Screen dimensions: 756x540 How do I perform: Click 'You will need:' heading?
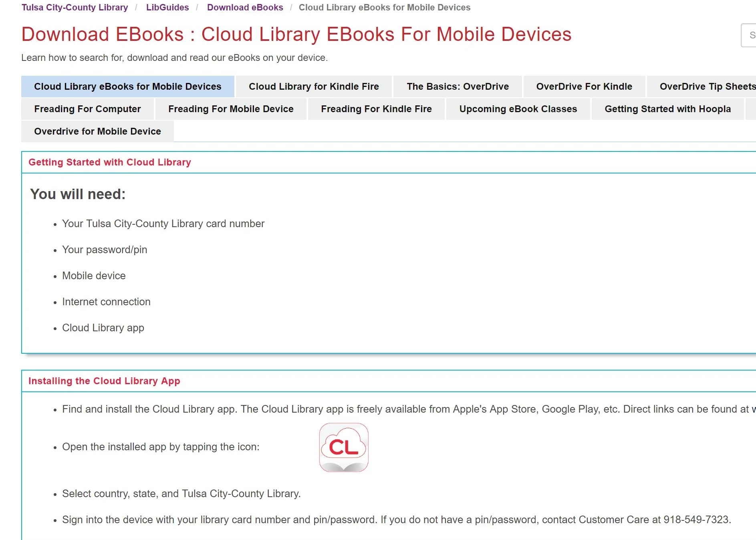click(x=78, y=194)
